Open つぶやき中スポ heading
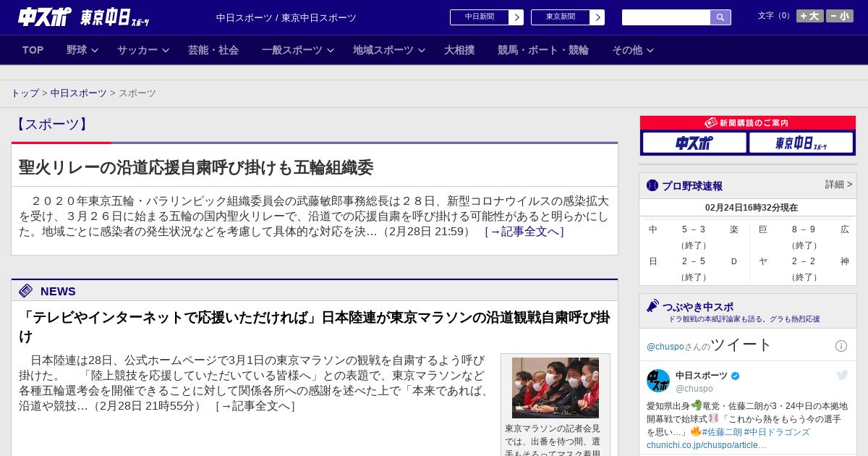868x456 pixels. [698, 307]
